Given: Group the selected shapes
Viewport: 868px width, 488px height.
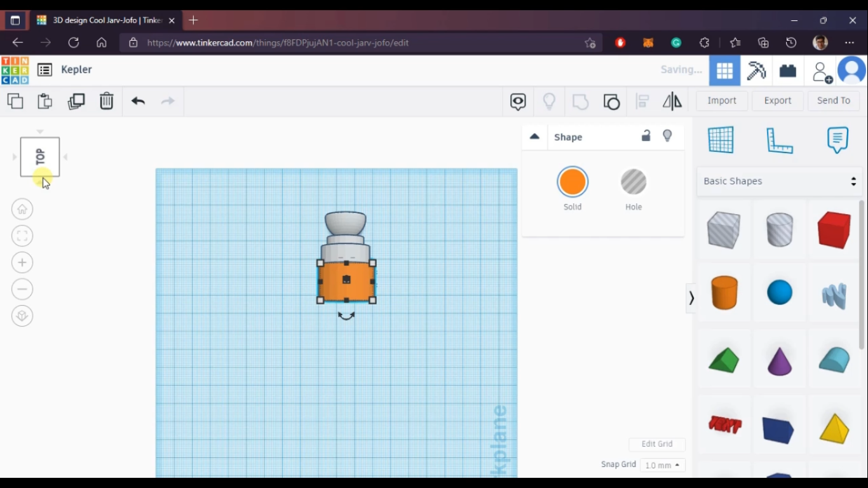Looking at the screenshot, I should (x=580, y=102).
